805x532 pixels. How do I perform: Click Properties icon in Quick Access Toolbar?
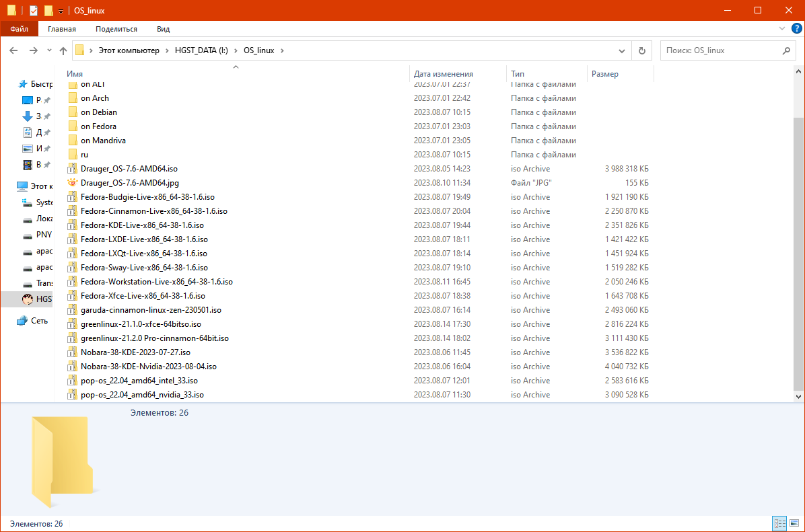(34, 10)
